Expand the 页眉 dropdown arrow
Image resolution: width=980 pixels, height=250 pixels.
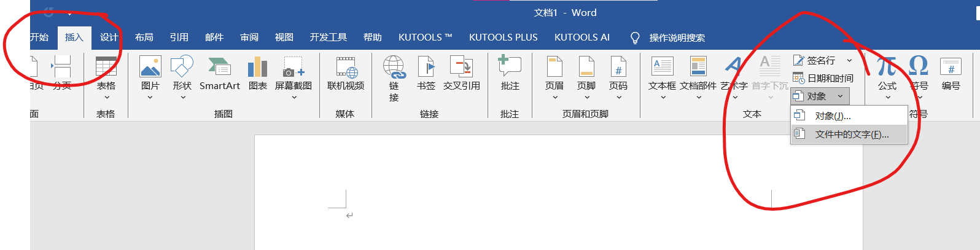click(555, 97)
